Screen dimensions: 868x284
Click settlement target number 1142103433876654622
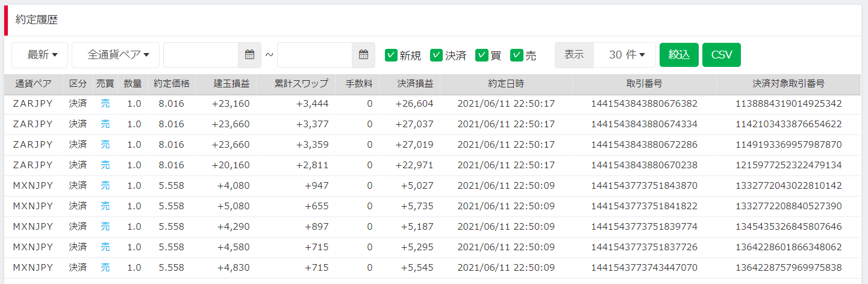788,124
